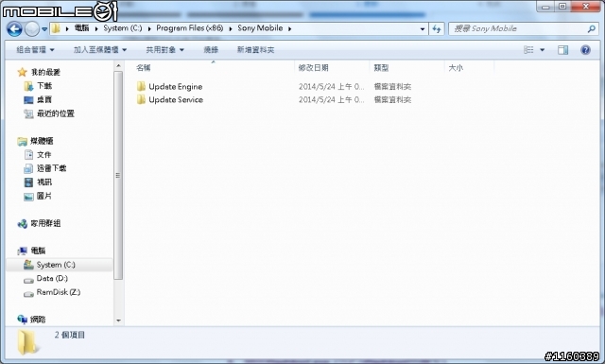The width and height of the screenshot is (605, 364).
Task: Click the change view icon
Action: [528, 50]
